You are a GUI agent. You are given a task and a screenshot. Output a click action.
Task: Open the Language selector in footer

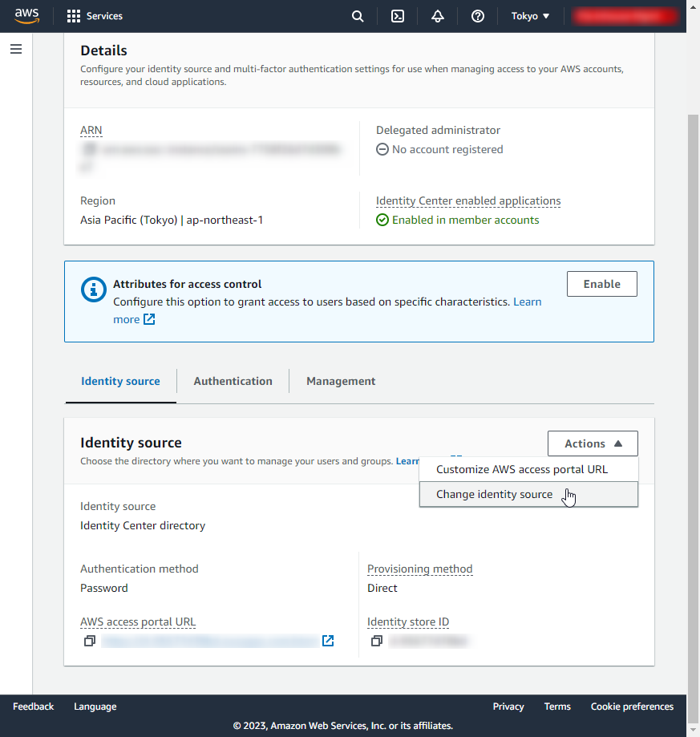pyautogui.click(x=95, y=707)
